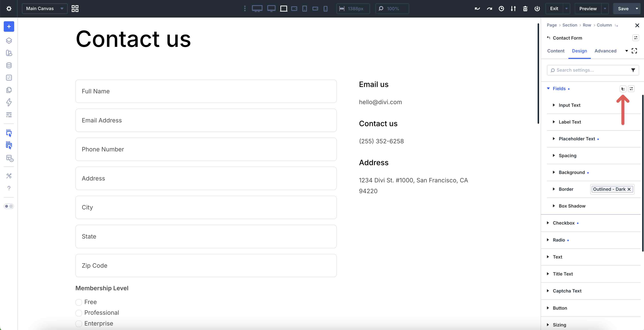Open the design presets icon below Layers
The image size is (644, 330).
[9, 53]
